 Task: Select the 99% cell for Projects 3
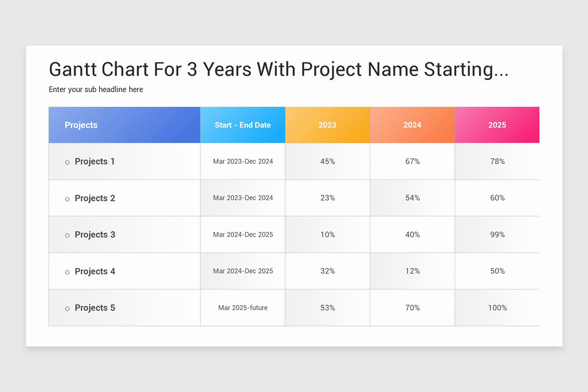point(497,235)
